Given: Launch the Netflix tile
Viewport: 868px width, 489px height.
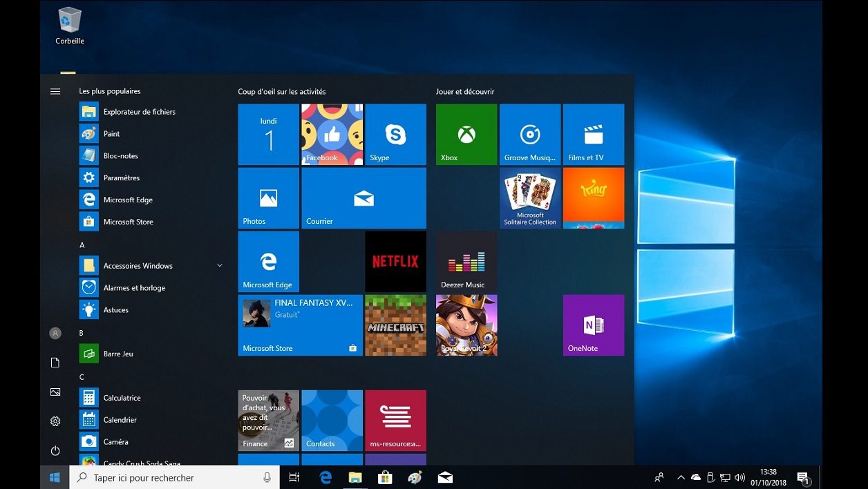Looking at the screenshot, I should pos(396,262).
